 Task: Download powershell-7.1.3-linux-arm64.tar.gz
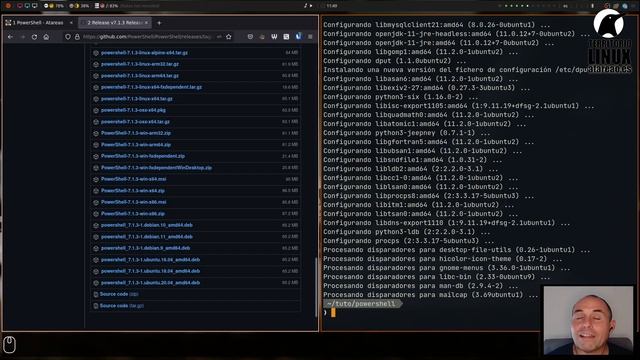coord(140,76)
